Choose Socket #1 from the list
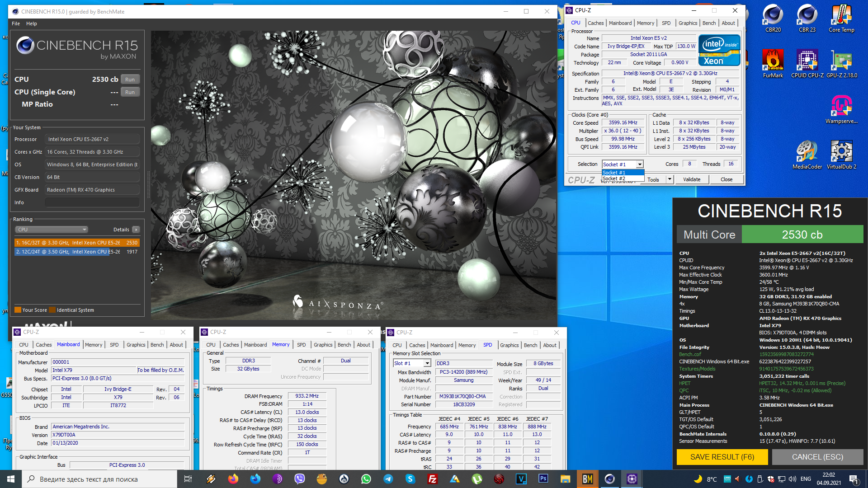Screen dimensions: 868x488 point(623,173)
